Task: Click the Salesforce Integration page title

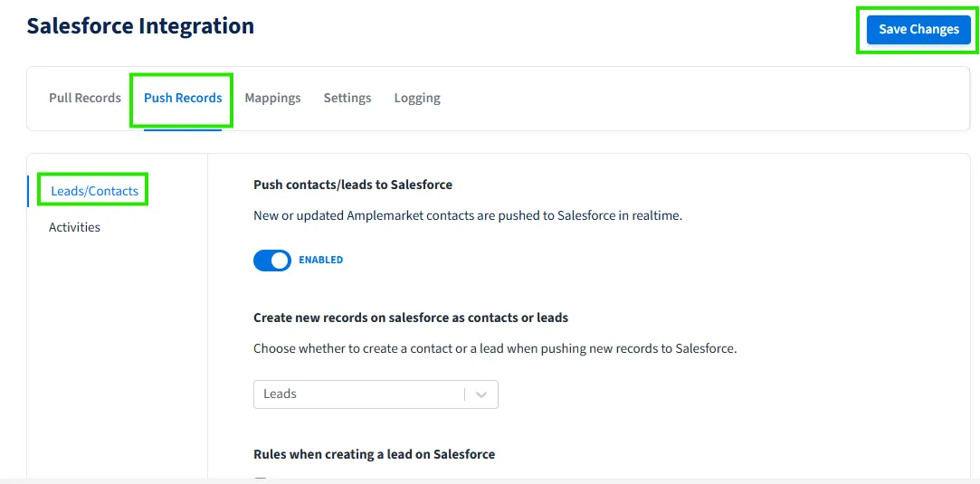Action: (x=140, y=26)
